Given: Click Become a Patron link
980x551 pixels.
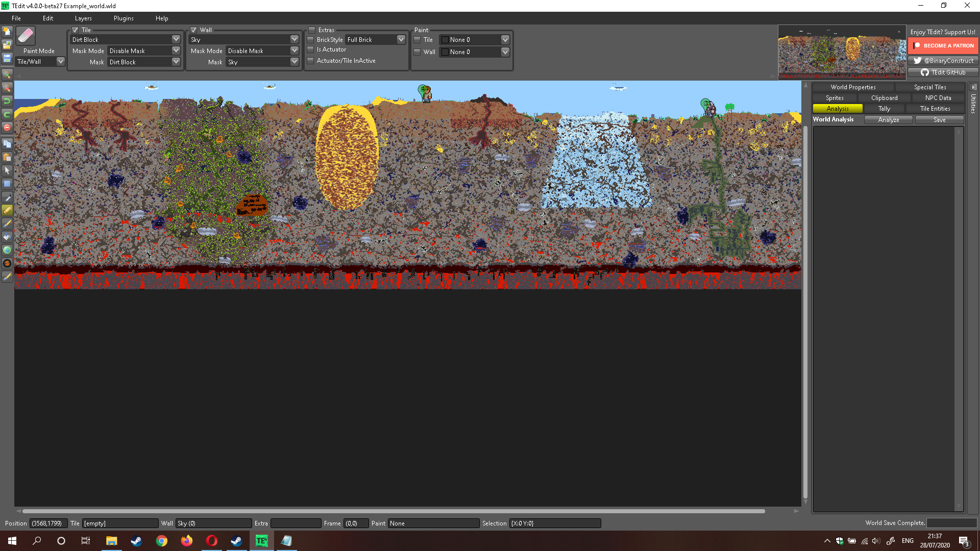Looking at the screenshot, I should tap(943, 45).
